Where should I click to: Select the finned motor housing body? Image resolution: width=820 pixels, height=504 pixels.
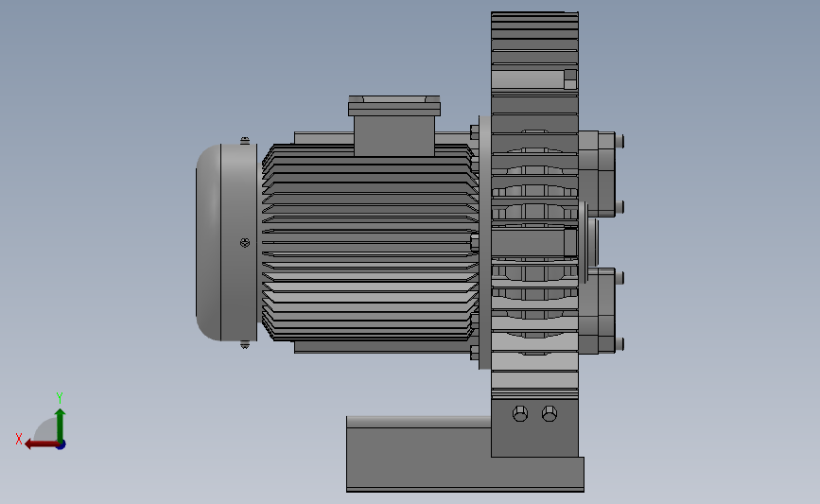point(370,243)
